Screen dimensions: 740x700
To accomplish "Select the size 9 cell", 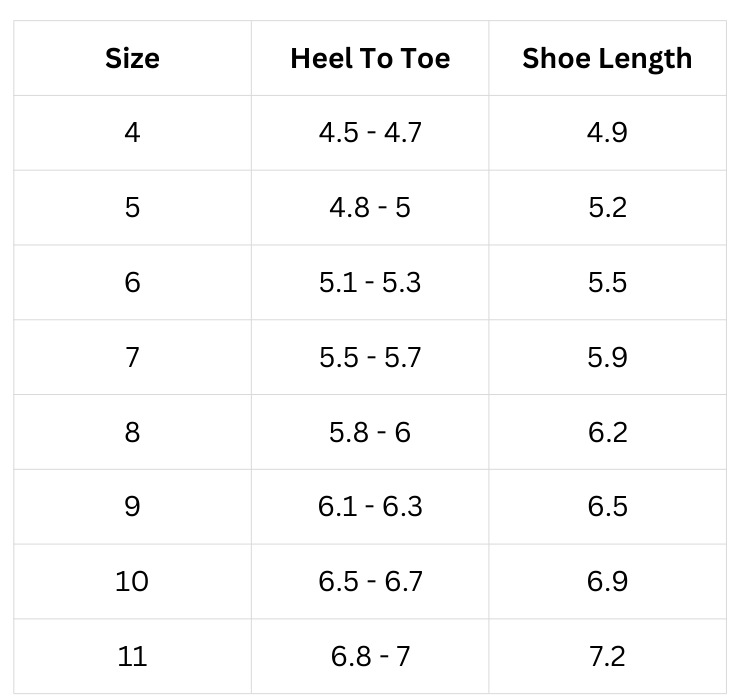I will coord(132,506).
